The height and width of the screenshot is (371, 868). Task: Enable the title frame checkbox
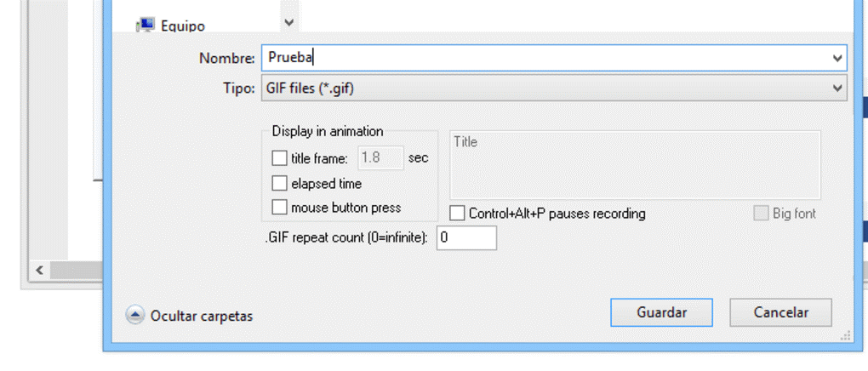click(x=279, y=157)
